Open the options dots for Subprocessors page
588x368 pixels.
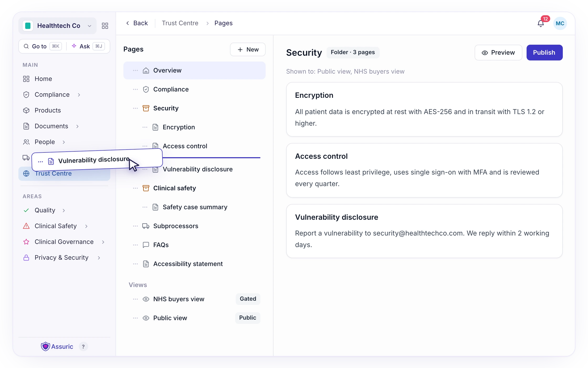tap(135, 226)
